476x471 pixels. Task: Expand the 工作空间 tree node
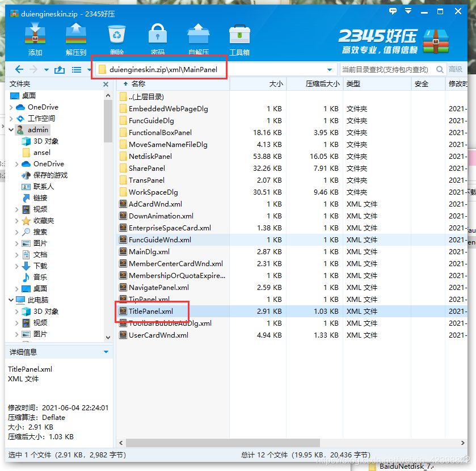click(x=11, y=119)
